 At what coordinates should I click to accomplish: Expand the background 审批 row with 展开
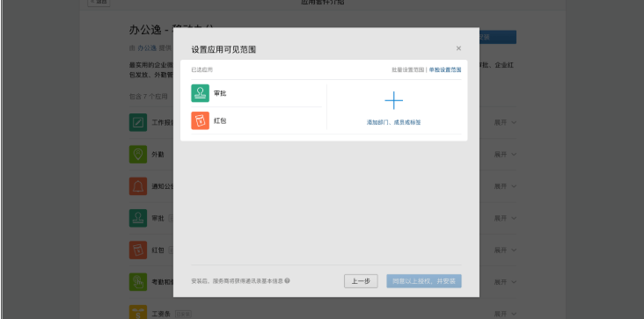click(x=505, y=218)
